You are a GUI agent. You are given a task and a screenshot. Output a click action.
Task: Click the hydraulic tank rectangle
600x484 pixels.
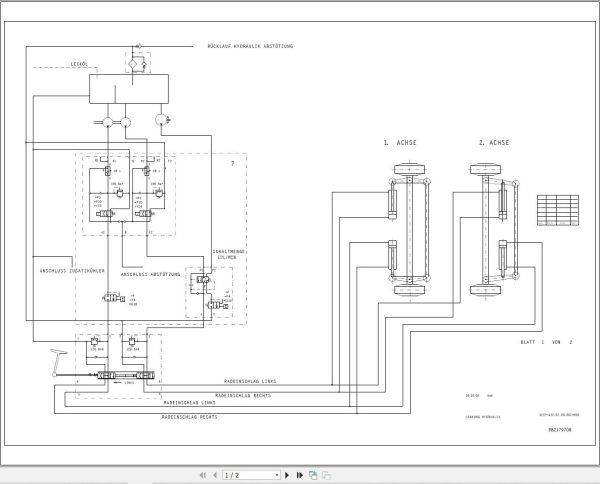tap(129, 89)
